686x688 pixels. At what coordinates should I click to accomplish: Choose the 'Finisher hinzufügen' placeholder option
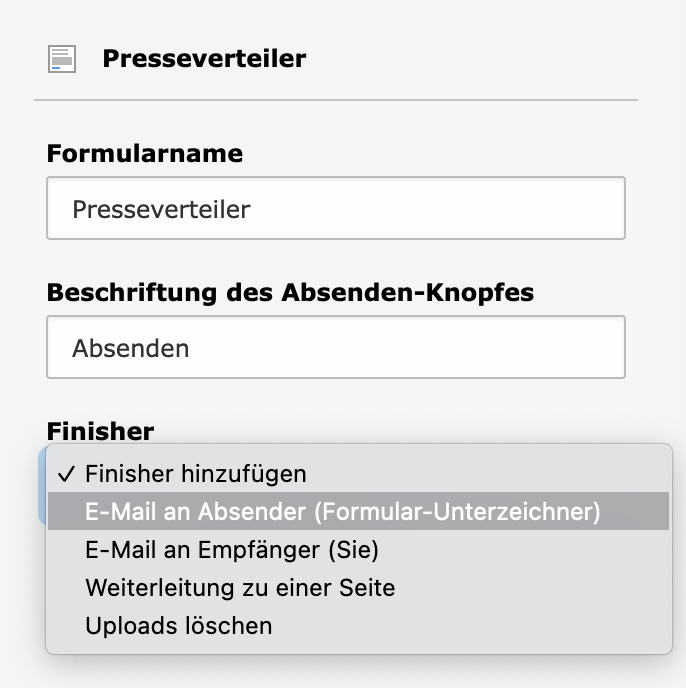point(196,473)
